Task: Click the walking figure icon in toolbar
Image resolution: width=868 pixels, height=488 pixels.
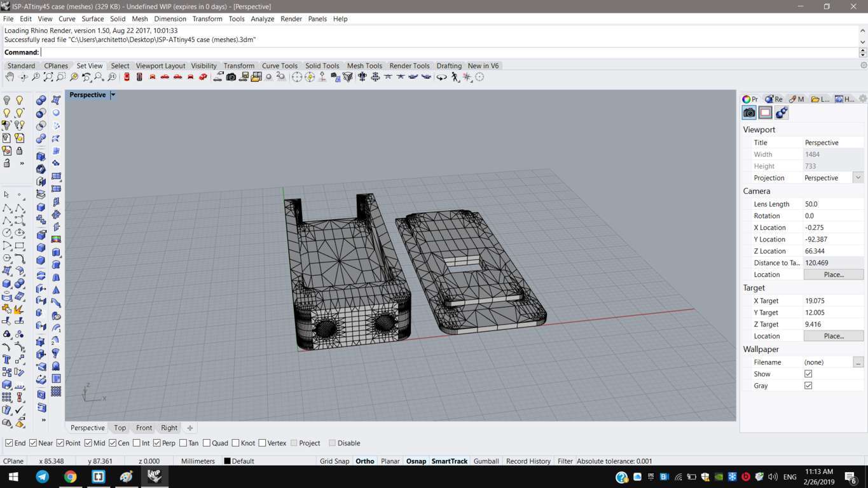Action: (455, 77)
